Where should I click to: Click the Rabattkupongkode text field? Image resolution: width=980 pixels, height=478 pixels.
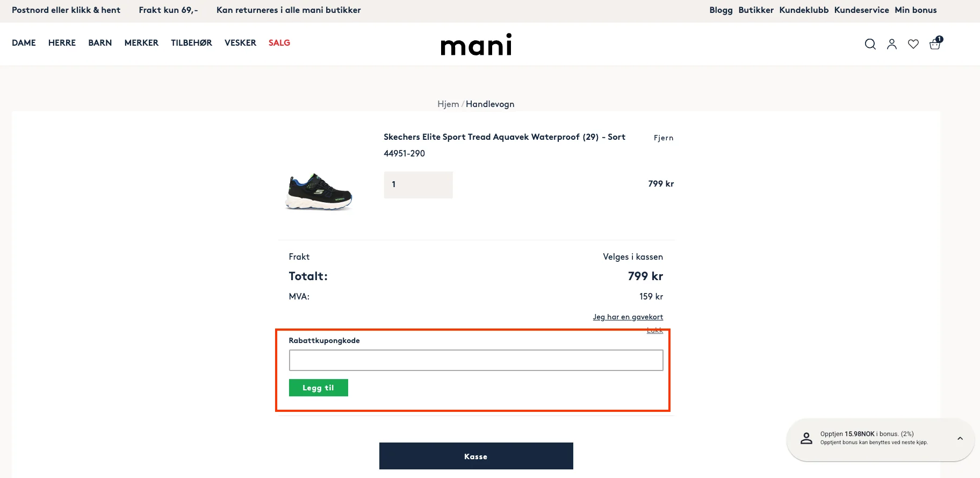pos(476,360)
